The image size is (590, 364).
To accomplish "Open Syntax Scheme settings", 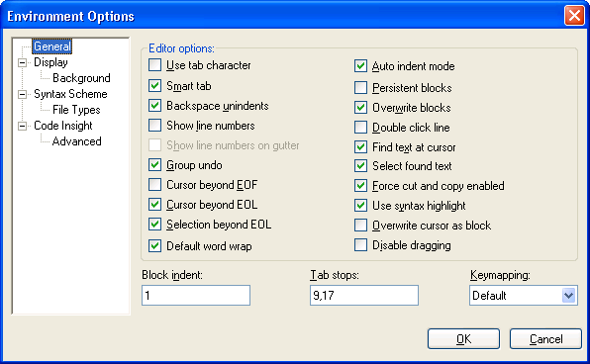I will 70,94.
